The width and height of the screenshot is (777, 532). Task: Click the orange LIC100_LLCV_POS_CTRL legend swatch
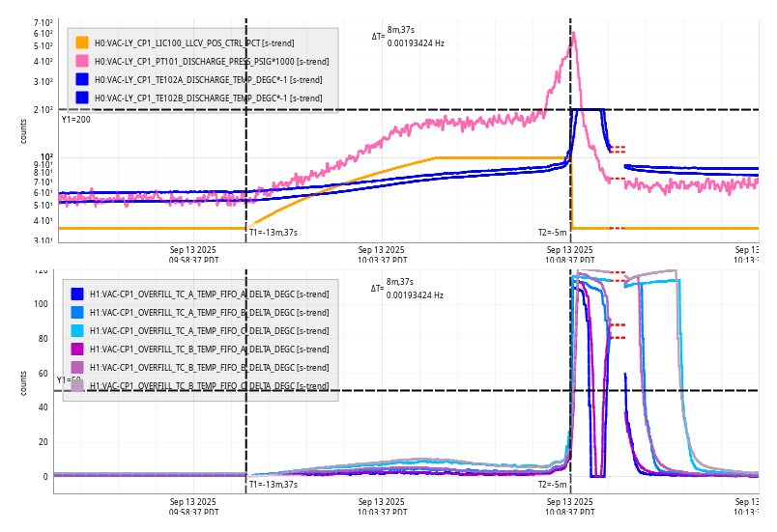coord(82,42)
